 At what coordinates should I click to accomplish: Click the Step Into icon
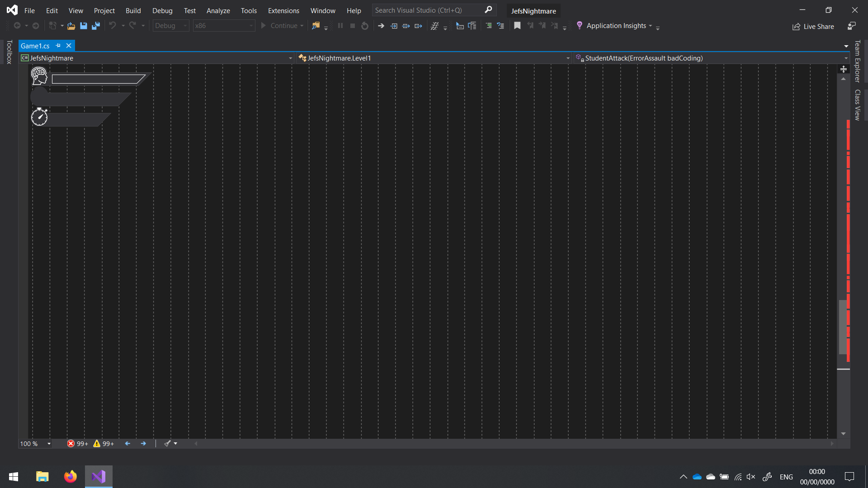tap(394, 26)
